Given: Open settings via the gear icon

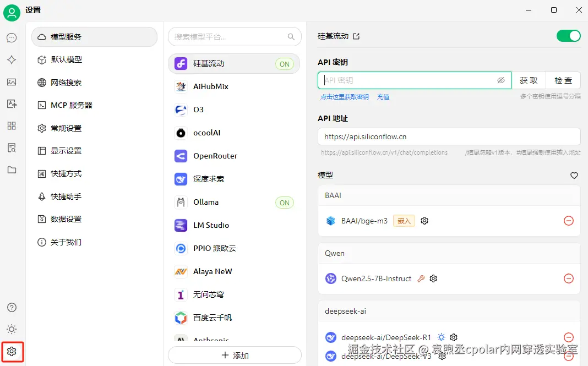Looking at the screenshot, I should click(12, 351).
